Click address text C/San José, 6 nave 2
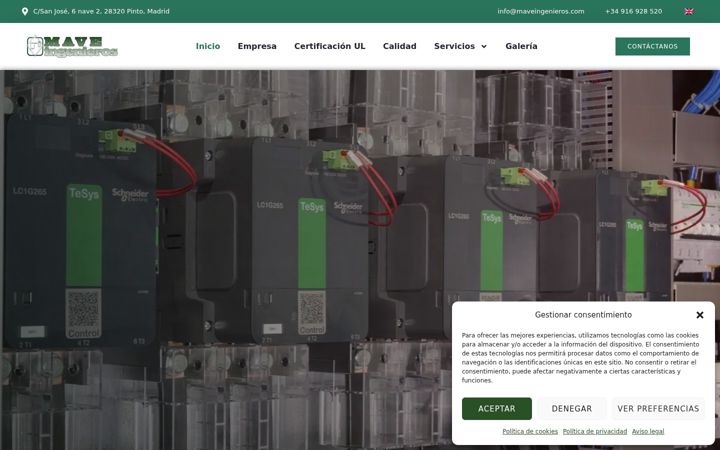The image size is (720, 450). 101,11
